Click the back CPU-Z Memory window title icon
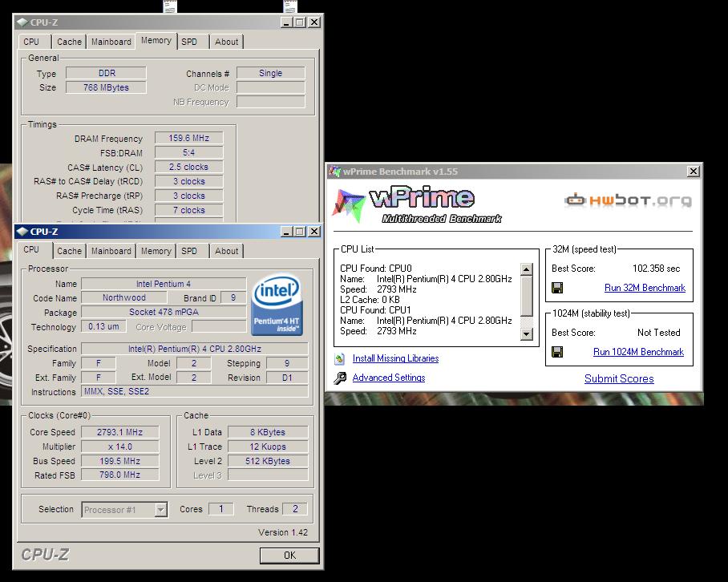728x582 pixels. click(22, 22)
